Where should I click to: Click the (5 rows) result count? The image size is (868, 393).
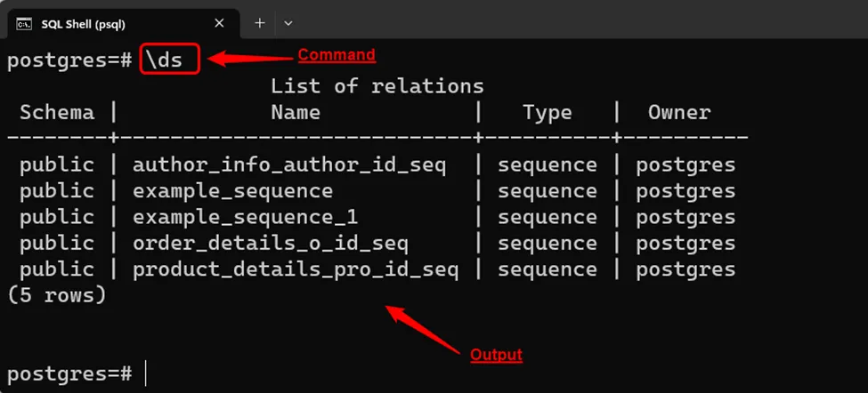point(56,295)
